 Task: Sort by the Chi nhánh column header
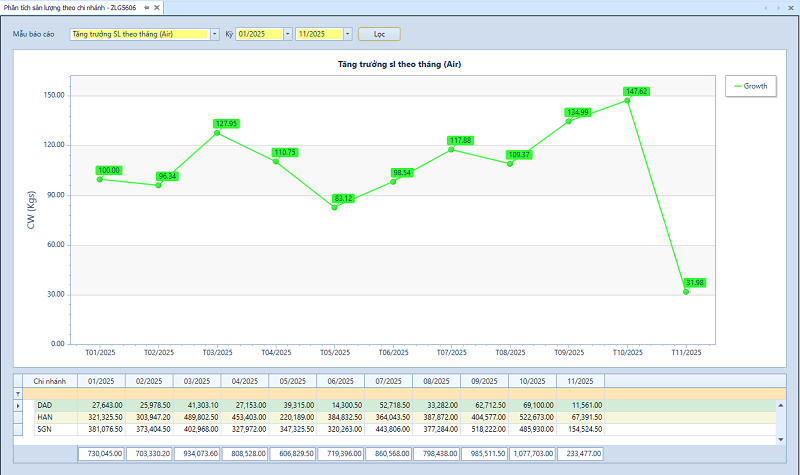tap(50, 381)
